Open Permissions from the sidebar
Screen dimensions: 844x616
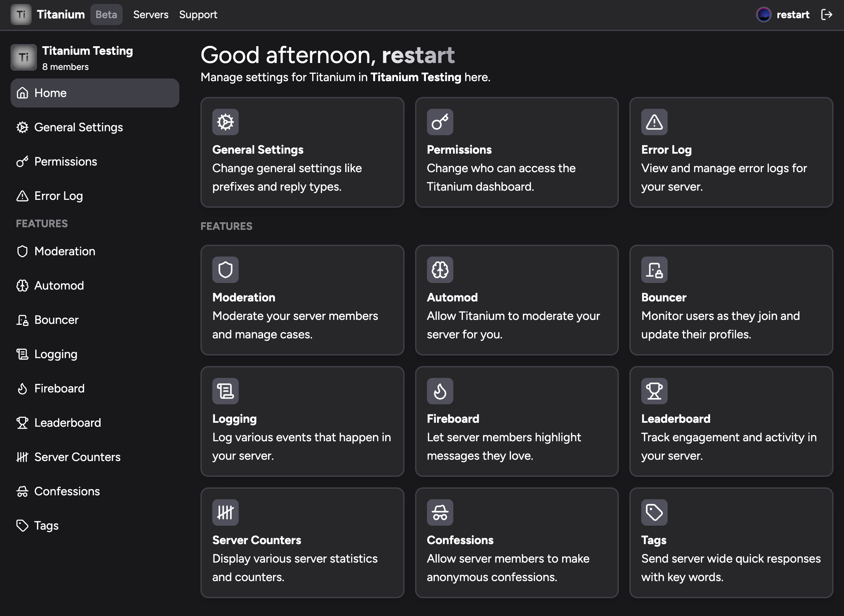(x=95, y=162)
